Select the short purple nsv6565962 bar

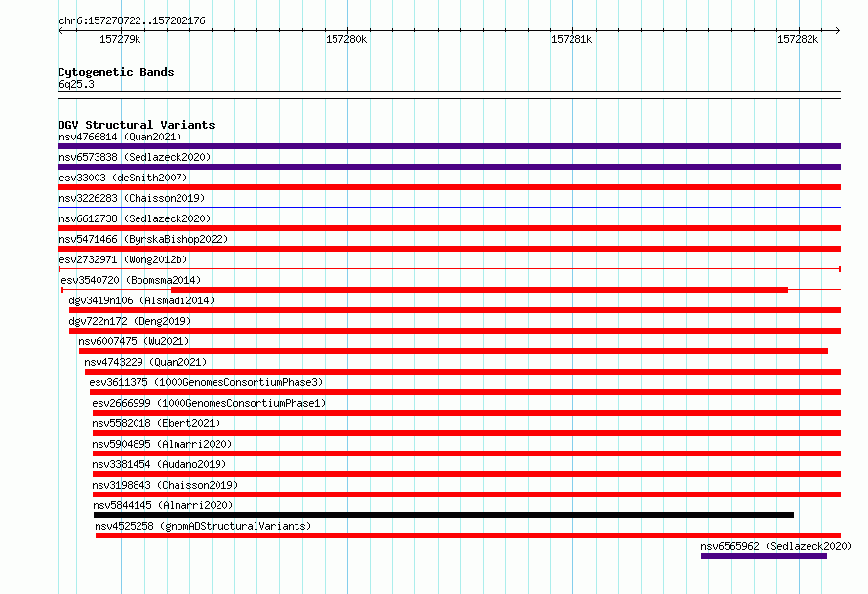point(764,556)
